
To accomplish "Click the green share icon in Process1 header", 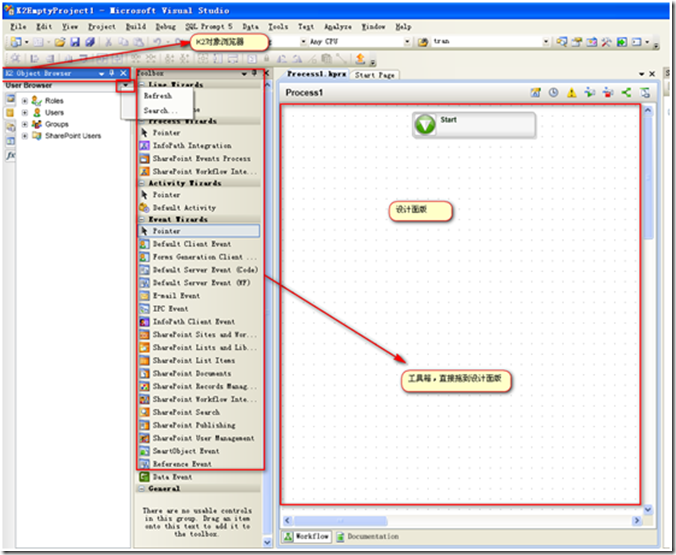I will pos(626,92).
